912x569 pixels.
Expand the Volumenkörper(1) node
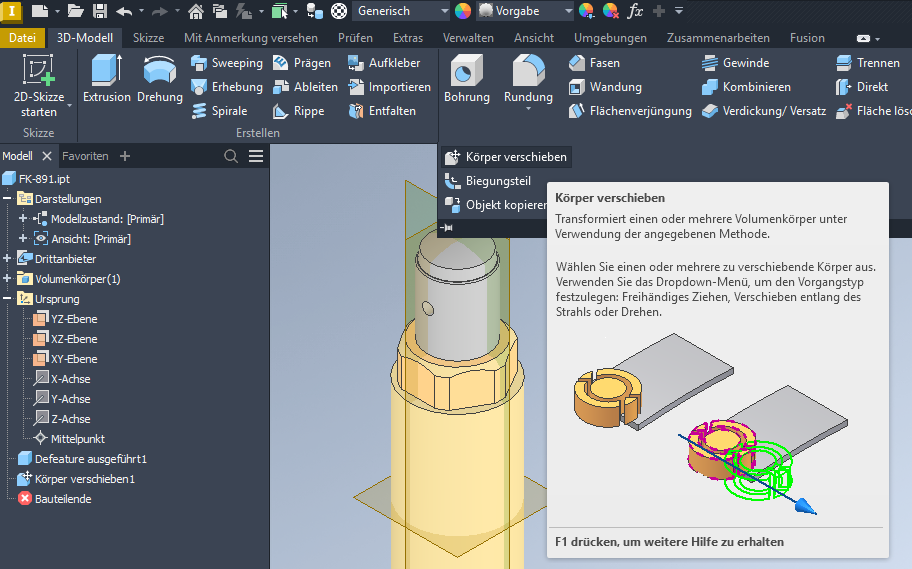point(8,279)
